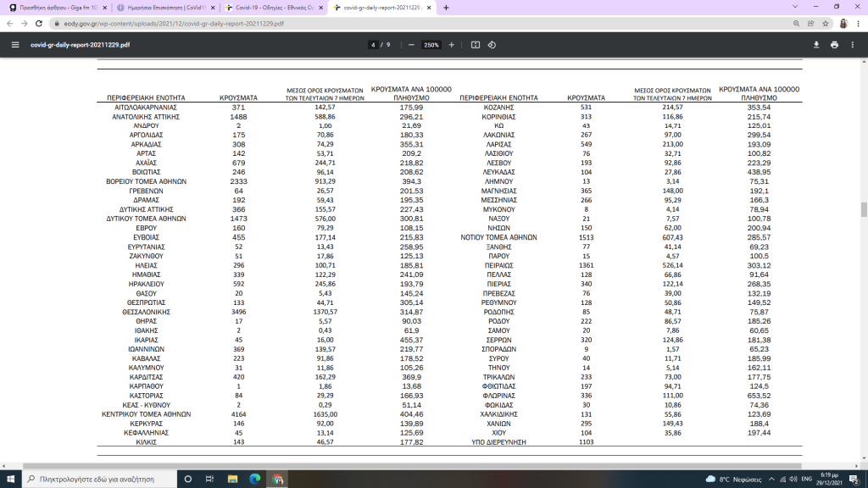Switch ENG keyboard language indicator
This screenshot has height=488, width=868.
click(807, 480)
